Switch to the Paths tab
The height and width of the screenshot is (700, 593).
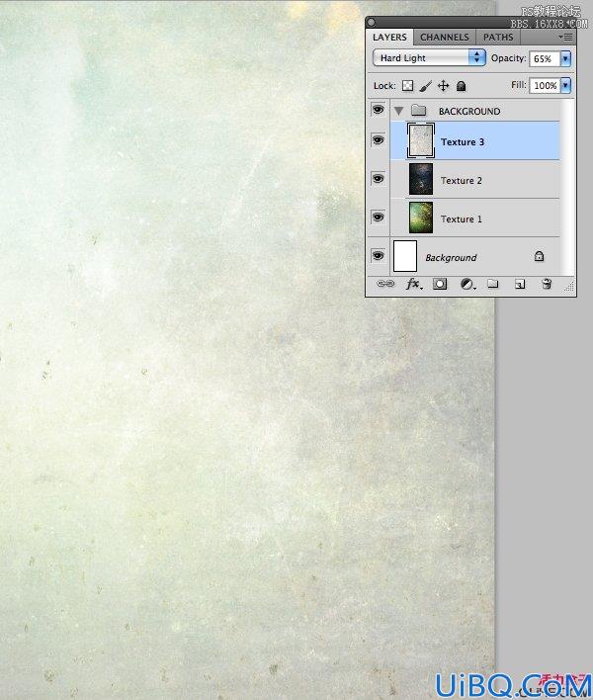point(498,37)
